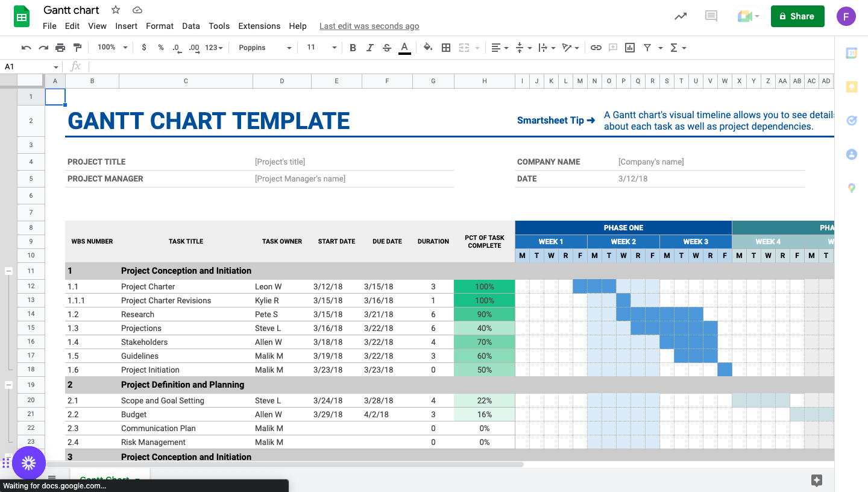This screenshot has height=492, width=868.
Task: Open the Extensions menu
Action: (259, 26)
